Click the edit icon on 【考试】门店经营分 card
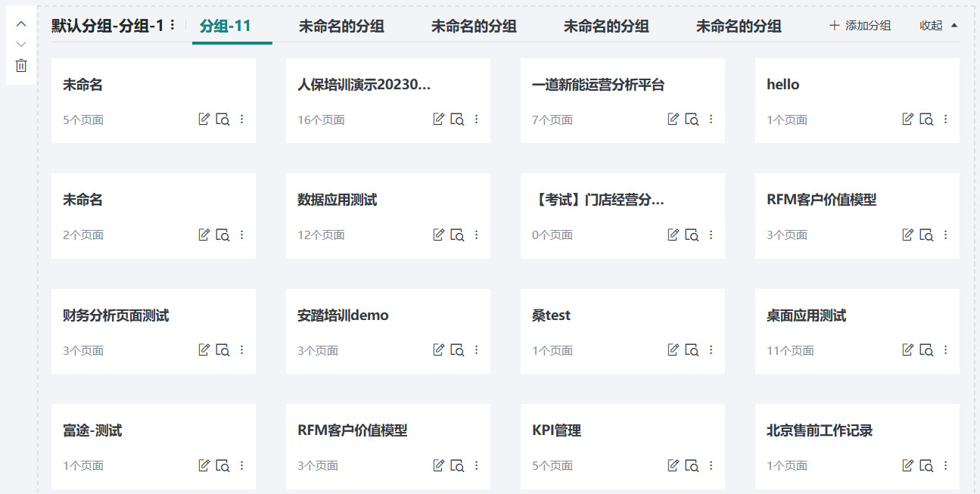Viewport: 980px width, 494px height. click(x=673, y=235)
